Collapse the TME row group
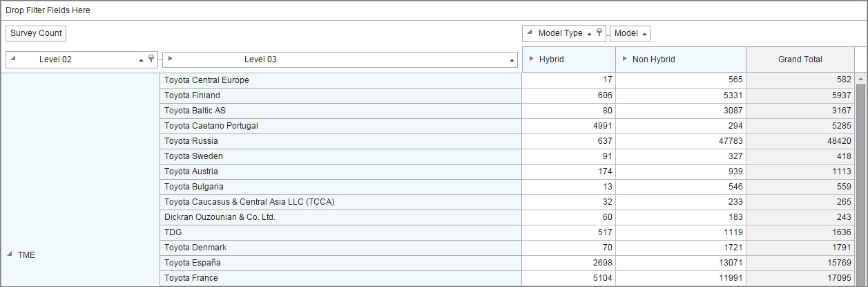Screen dimensions: 868x287 (10, 254)
